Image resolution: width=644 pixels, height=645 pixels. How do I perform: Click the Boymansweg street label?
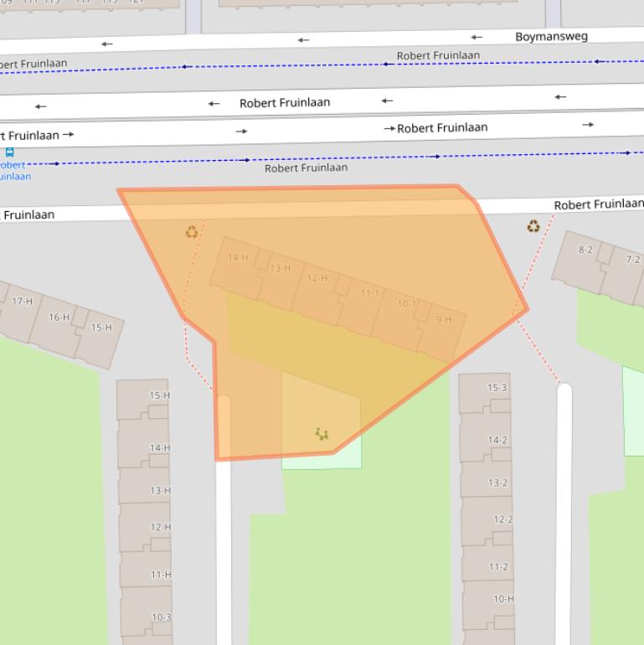[551, 37]
